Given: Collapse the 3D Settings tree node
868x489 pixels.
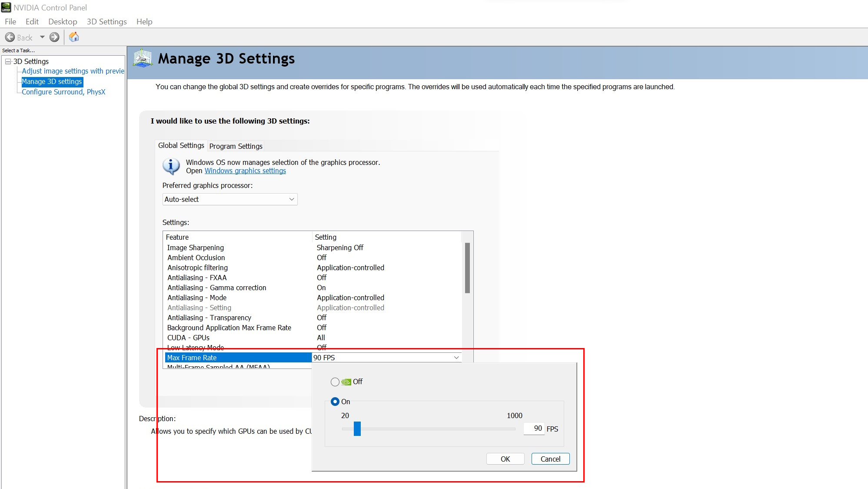Looking at the screenshot, I should tap(8, 61).
